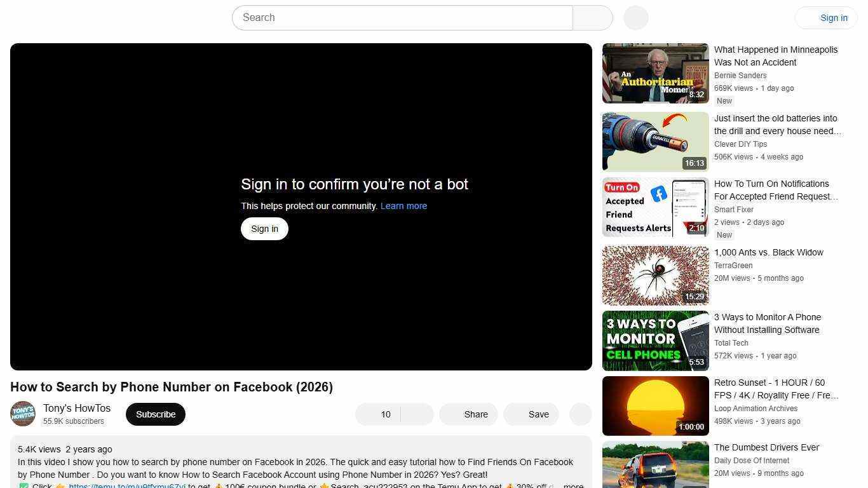Screen dimensions: 868x488
Task: Click the Share button for this video
Action: [468, 414]
